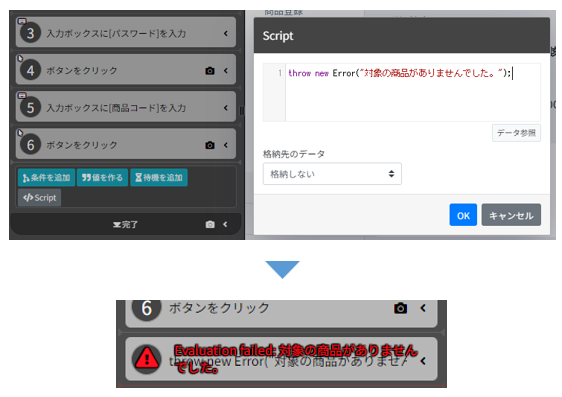Click the Evaluation failed error step

(x=281, y=359)
